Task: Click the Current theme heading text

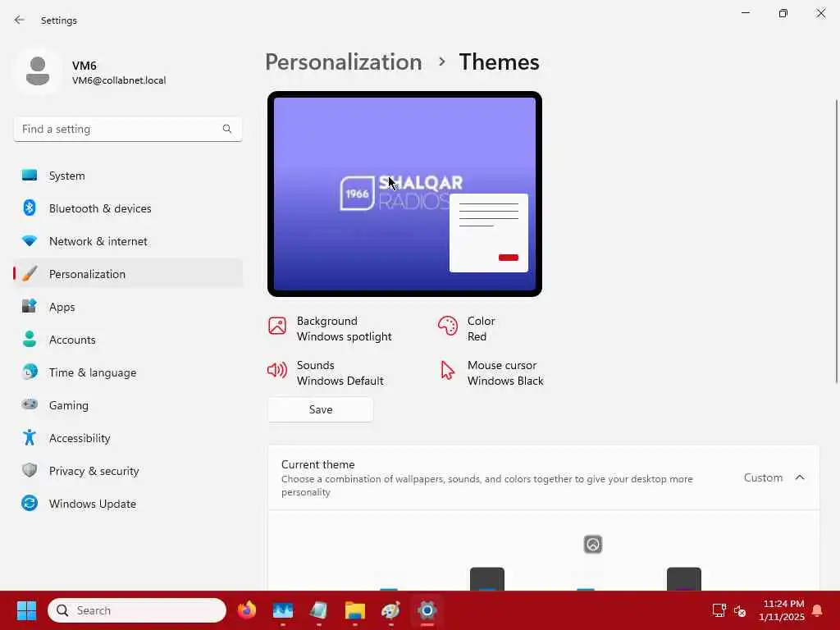Action: tap(317, 464)
